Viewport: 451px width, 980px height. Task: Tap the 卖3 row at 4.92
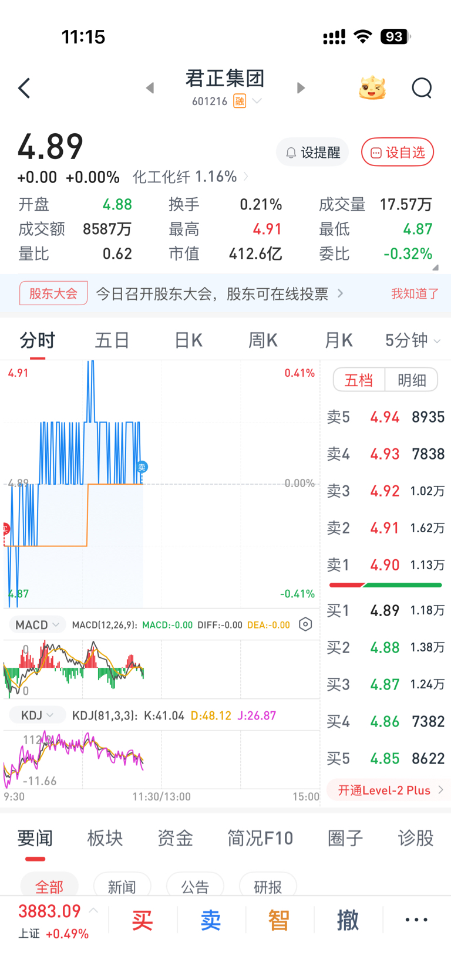[385, 491]
